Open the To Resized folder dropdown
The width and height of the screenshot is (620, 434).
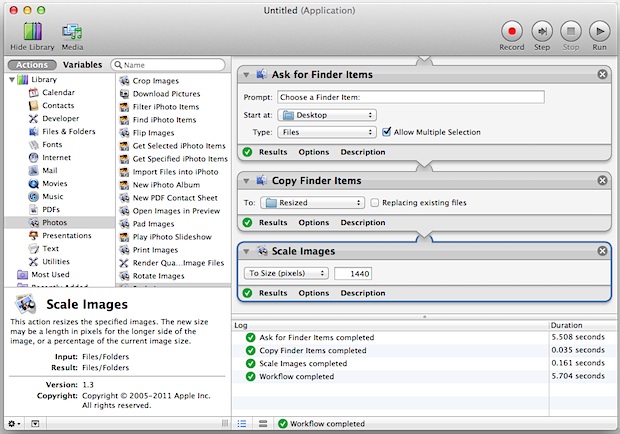pyautogui.click(x=312, y=203)
